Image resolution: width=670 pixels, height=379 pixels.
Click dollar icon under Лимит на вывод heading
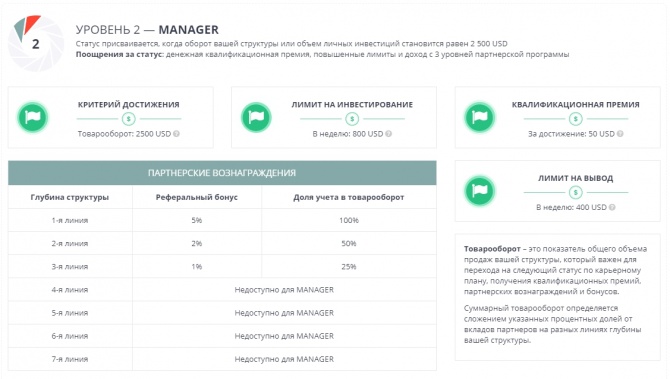pos(576,192)
